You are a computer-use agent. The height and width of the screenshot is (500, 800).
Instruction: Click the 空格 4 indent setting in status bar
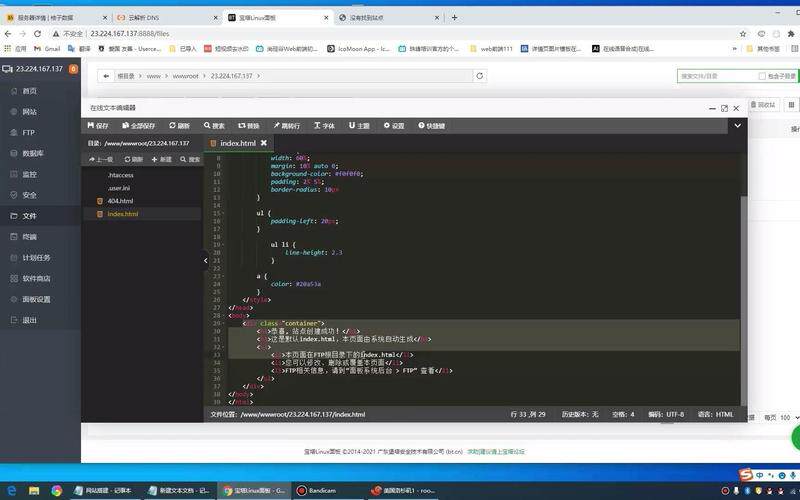[623, 414]
